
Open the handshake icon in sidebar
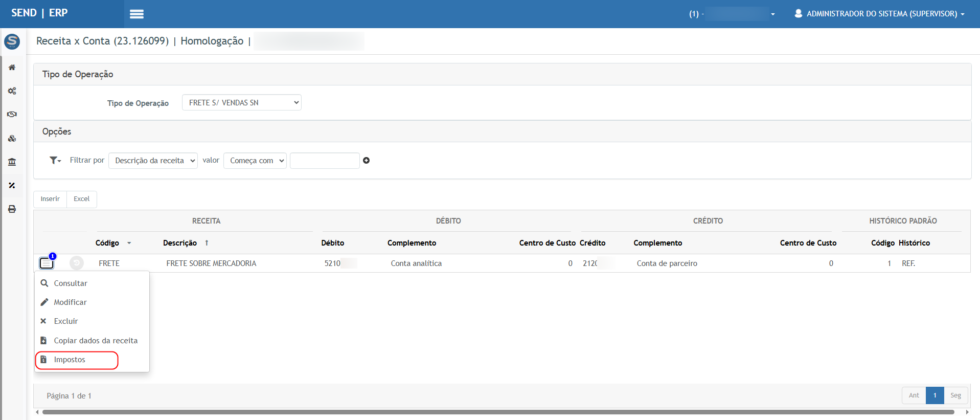12,114
